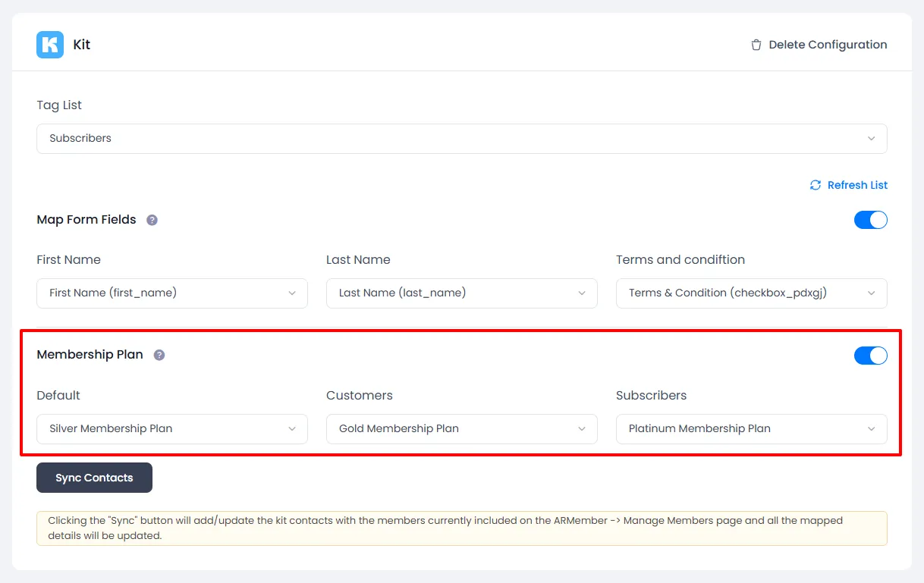Turn off the Membership Plan toggle
This screenshot has height=583, width=924.
[x=870, y=356]
